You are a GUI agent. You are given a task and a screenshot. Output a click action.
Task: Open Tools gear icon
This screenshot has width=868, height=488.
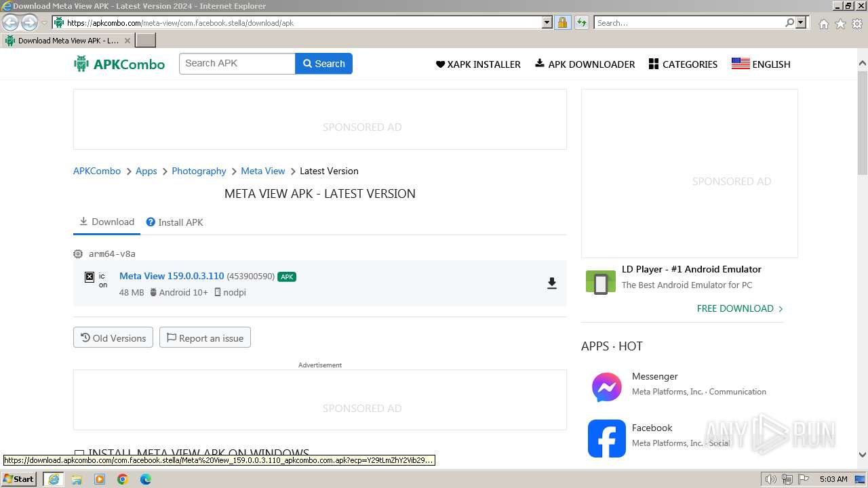[857, 24]
